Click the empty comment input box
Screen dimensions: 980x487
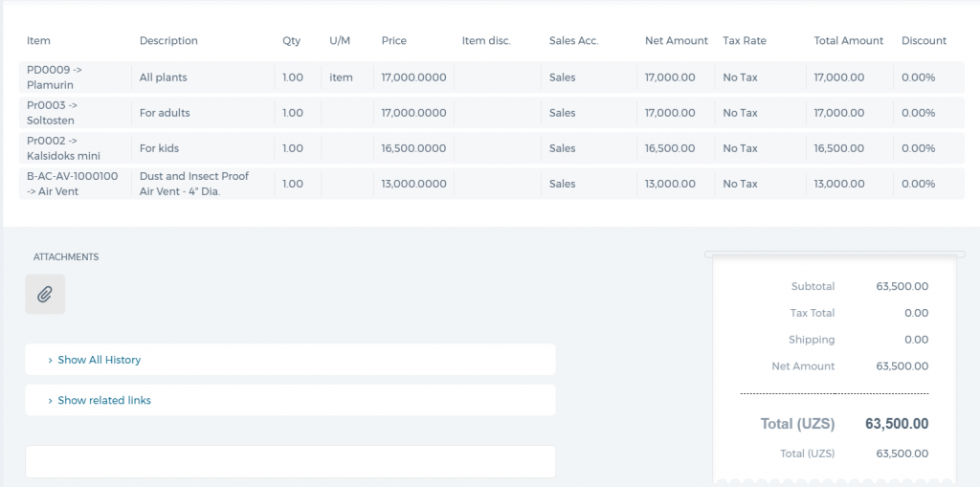(x=290, y=461)
